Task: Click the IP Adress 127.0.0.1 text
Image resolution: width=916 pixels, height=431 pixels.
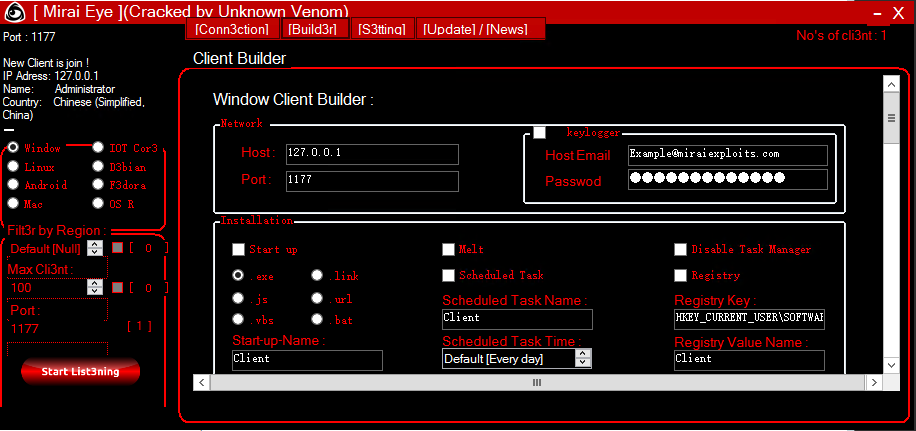Action: [x=51, y=76]
